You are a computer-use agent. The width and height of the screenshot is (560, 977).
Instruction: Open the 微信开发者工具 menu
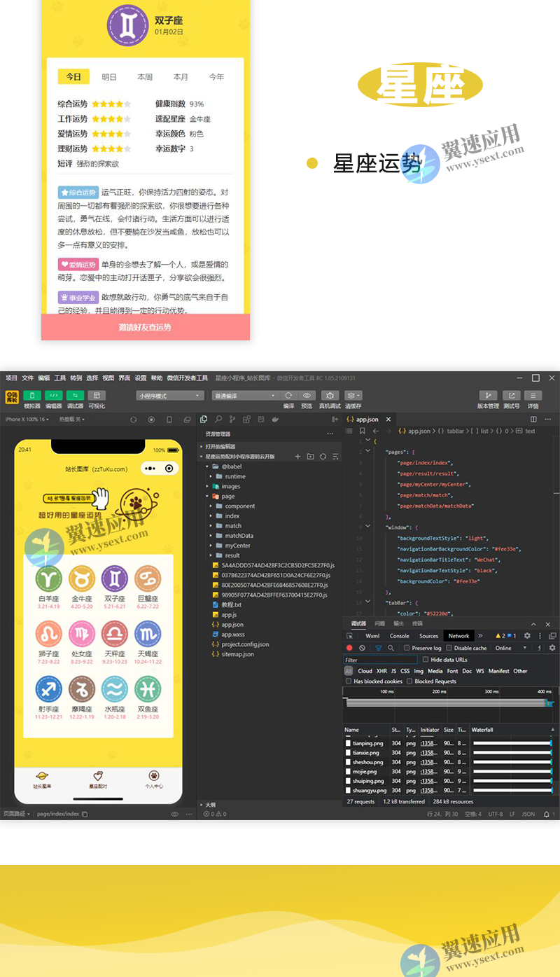[x=189, y=378]
